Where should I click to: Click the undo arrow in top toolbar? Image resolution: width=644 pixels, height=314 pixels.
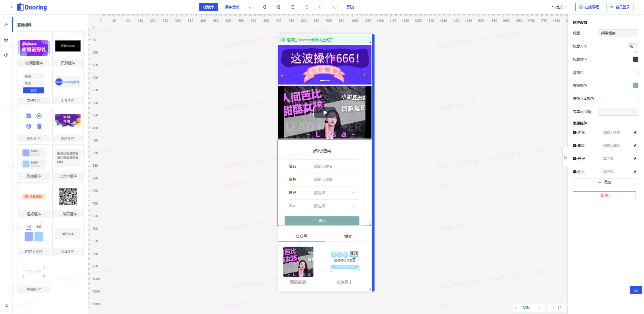(x=321, y=7)
